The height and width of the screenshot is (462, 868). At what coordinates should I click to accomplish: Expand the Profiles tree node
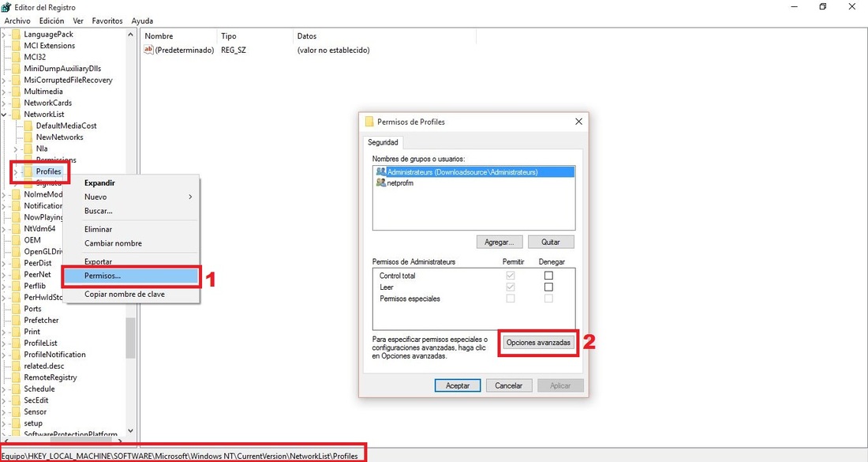(x=16, y=171)
